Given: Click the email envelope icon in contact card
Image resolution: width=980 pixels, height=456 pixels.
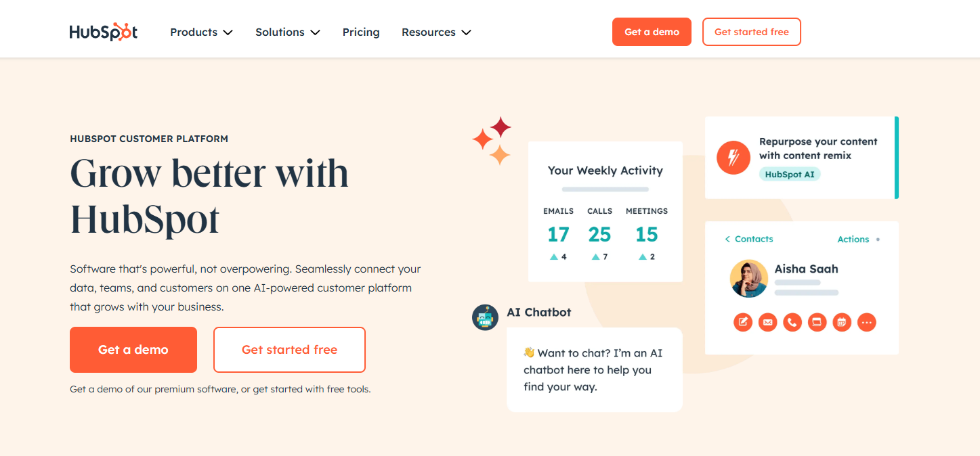Looking at the screenshot, I should (x=767, y=322).
